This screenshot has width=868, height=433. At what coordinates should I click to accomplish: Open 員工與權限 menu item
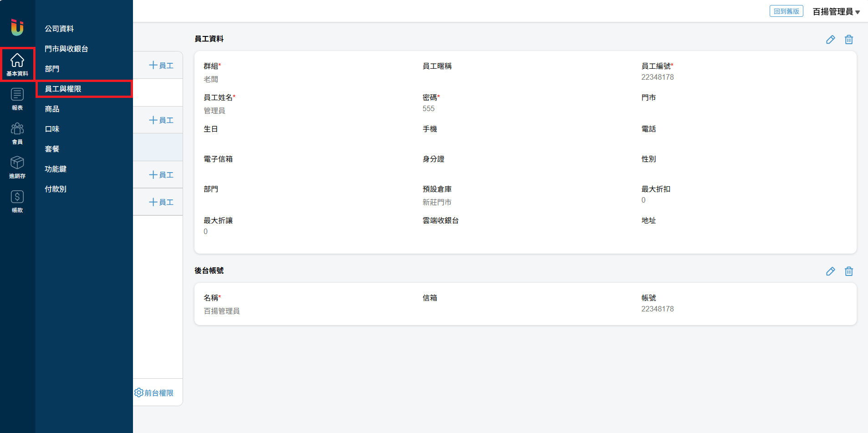coord(63,89)
